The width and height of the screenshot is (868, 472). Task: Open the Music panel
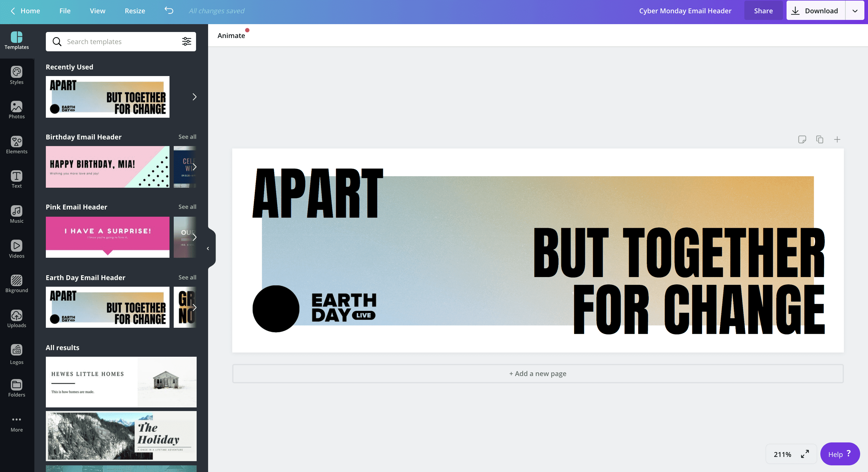[17, 214]
